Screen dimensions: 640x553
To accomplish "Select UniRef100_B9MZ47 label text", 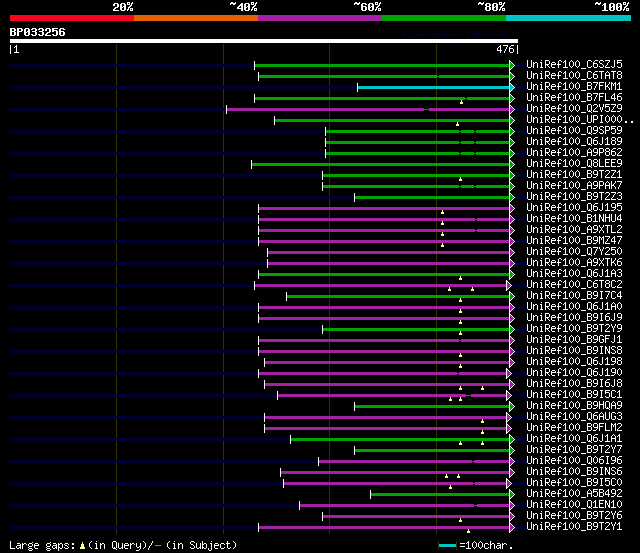I will pos(574,241).
